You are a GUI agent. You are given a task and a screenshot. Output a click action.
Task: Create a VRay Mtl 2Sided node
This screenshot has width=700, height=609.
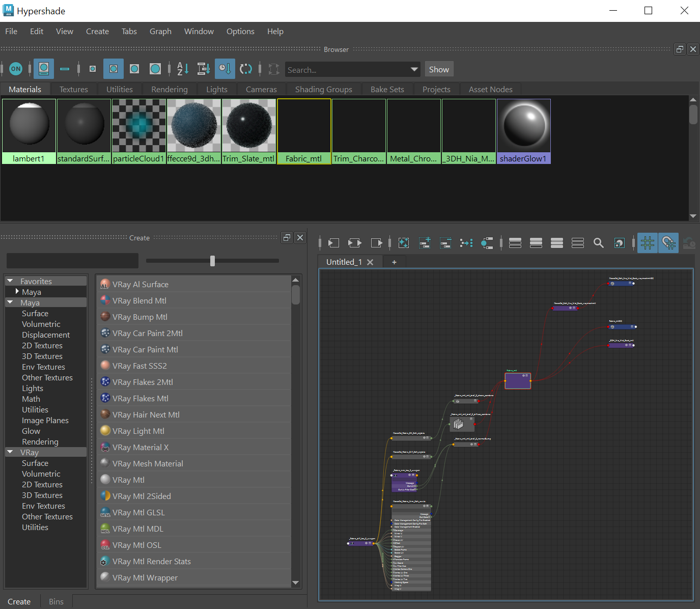coord(194,496)
